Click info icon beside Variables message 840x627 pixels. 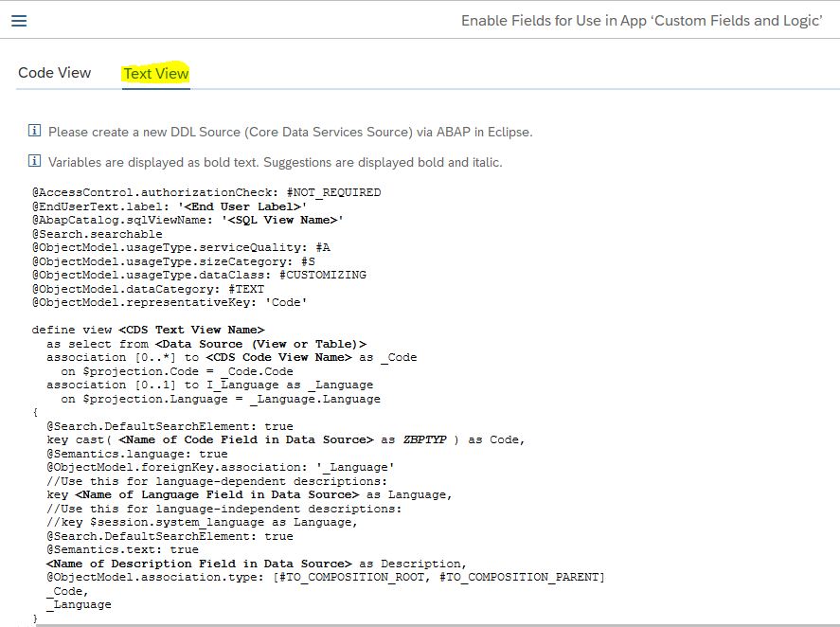tap(34, 161)
